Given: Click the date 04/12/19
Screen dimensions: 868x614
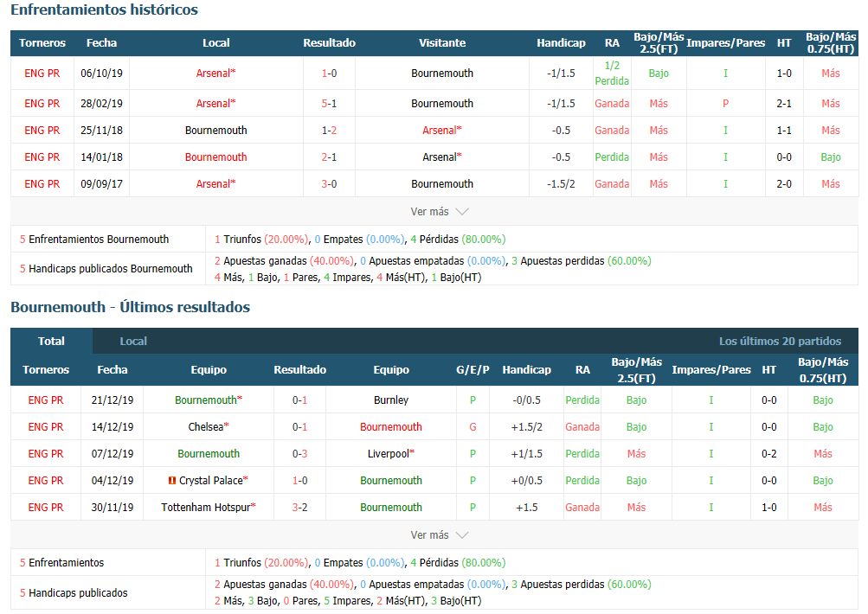Looking at the screenshot, I should pyautogui.click(x=113, y=481).
